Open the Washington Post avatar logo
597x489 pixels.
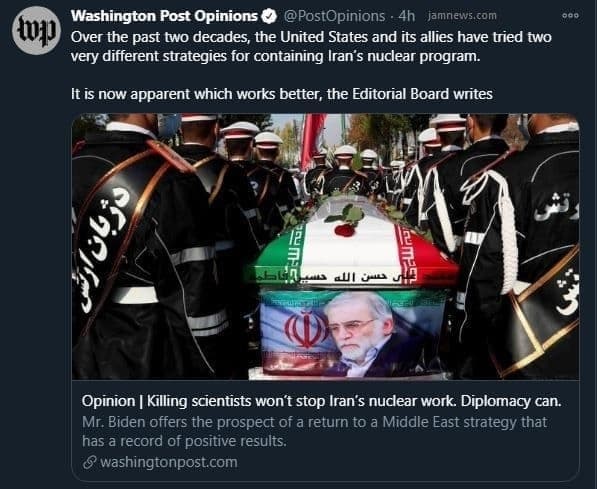point(37,30)
